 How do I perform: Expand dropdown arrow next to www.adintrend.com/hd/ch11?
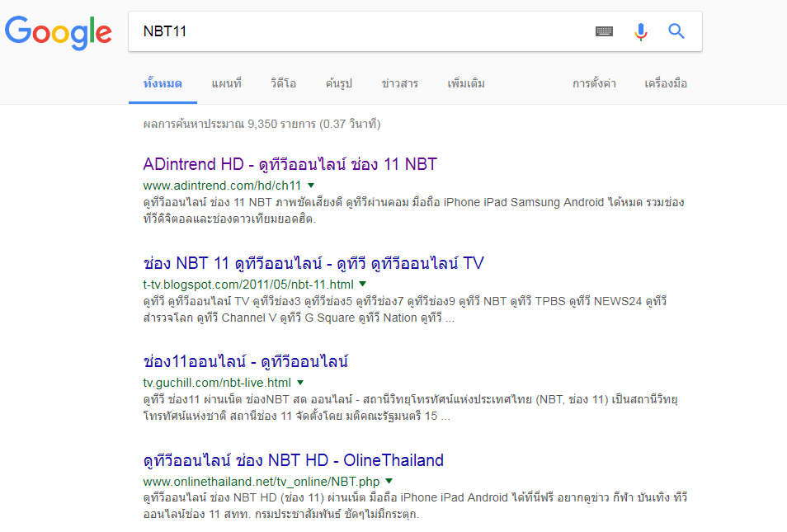point(311,186)
